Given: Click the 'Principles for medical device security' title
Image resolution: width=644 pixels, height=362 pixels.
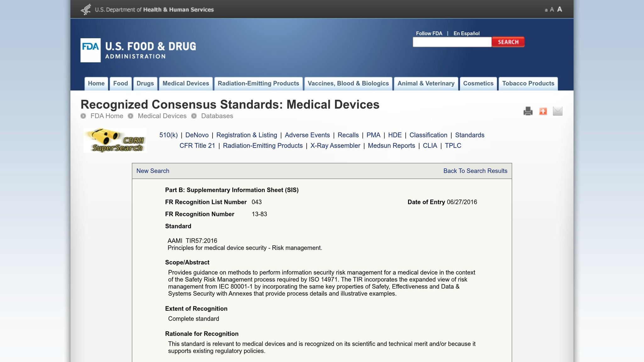Looking at the screenshot, I should click(x=245, y=248).
